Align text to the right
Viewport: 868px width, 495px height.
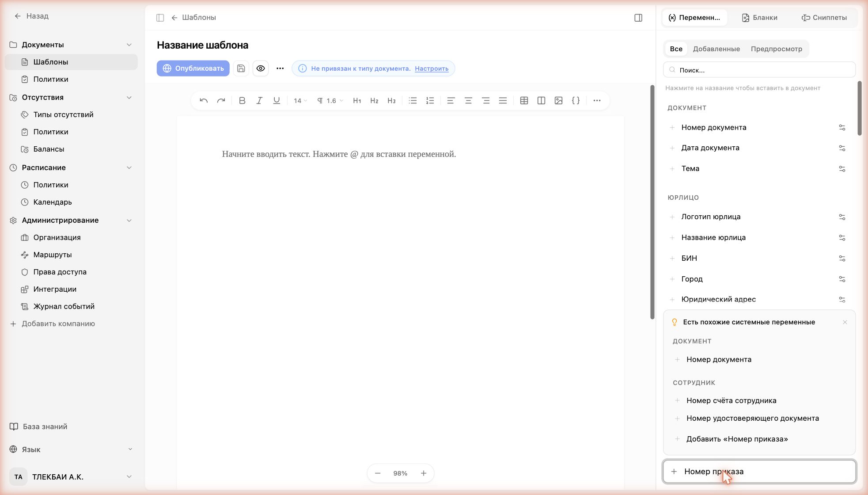(485, 101)
